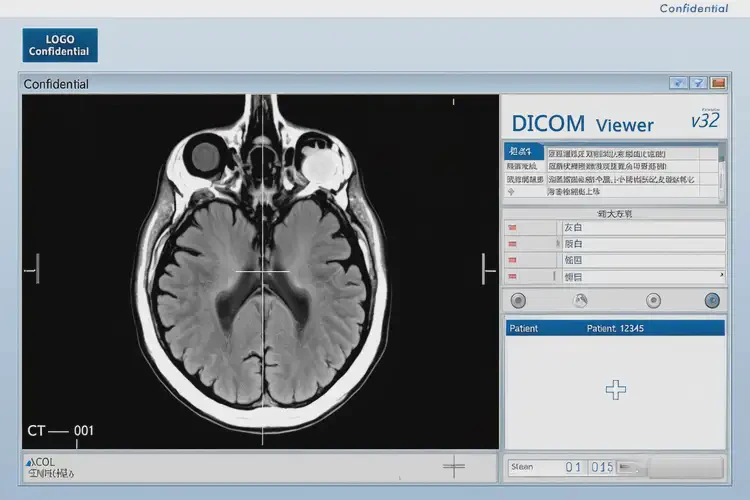Expand the COL triangle in status bar
Image resolution: width=750 pixels, height=500 pixels.
tap(30, 463)
